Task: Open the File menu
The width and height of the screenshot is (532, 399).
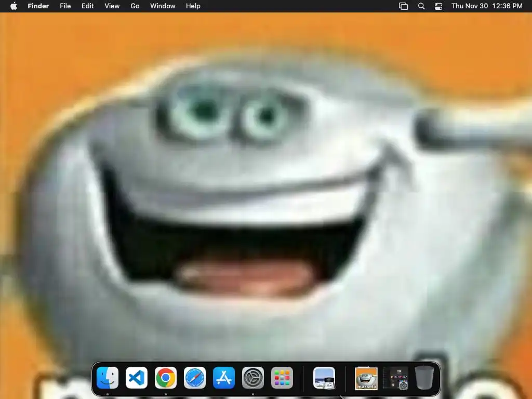Action: pos(65,6)
